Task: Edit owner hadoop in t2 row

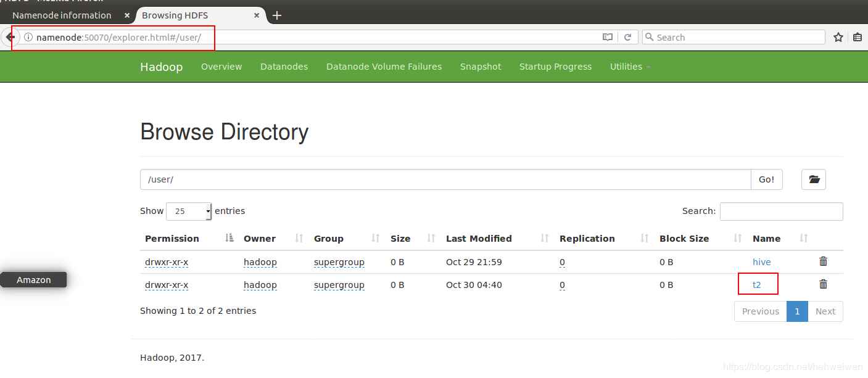Action: click(x=260, y=285)
